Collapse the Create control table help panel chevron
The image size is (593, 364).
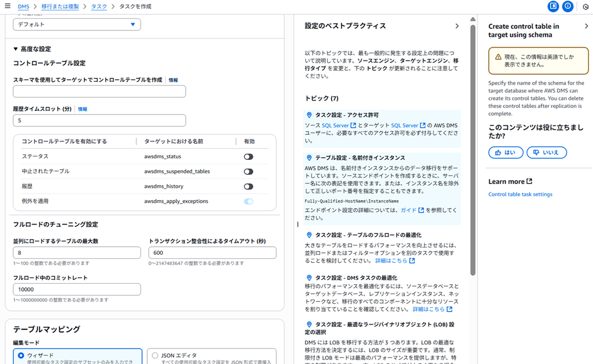click(x=586, y=26)
